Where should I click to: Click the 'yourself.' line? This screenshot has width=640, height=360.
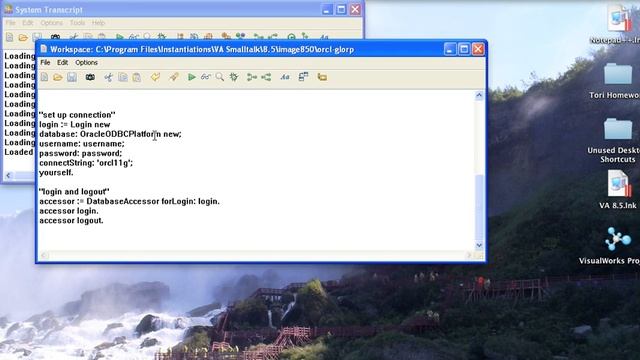56,173
